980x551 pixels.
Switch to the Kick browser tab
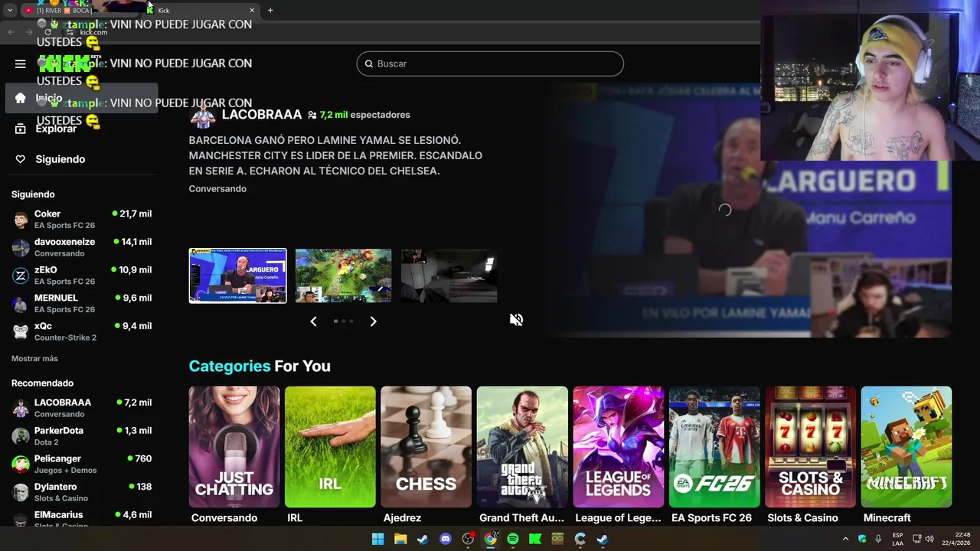point(199,10)
